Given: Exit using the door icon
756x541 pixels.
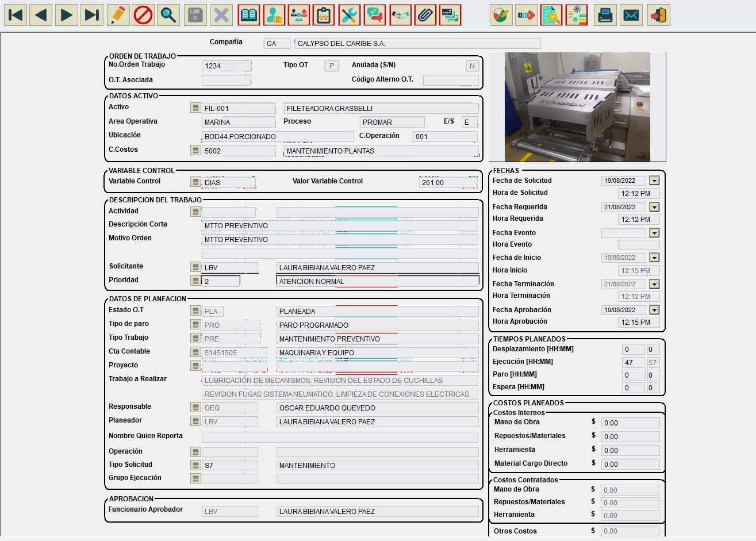Looking at the screenshot, I should [x=658, y=16].
